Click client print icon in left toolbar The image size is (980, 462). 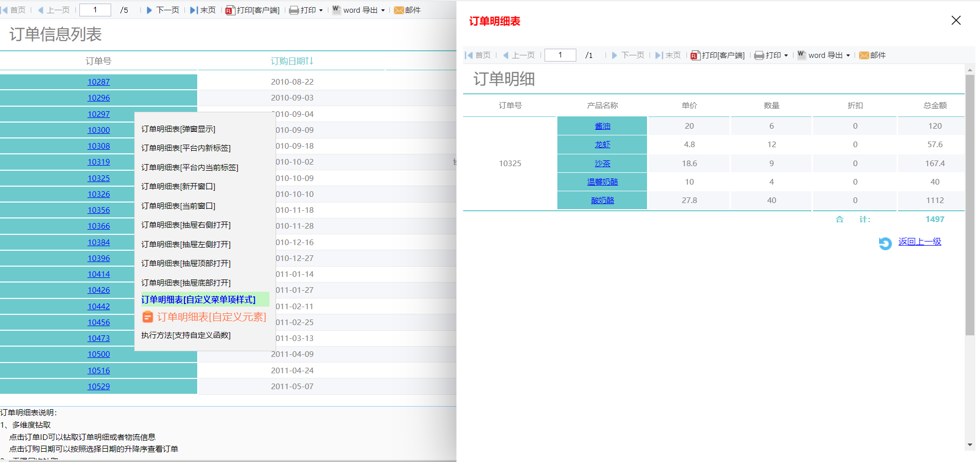(230, 10)
